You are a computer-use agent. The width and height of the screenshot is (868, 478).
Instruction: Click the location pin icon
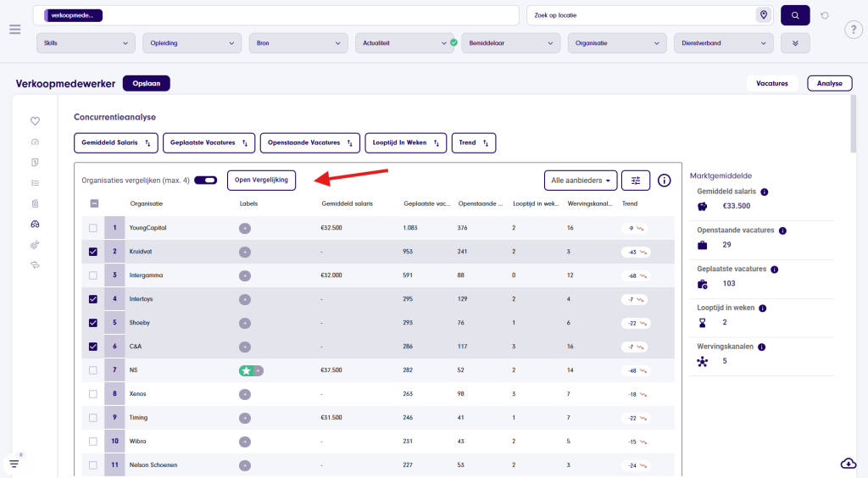[x=764, y=15]
